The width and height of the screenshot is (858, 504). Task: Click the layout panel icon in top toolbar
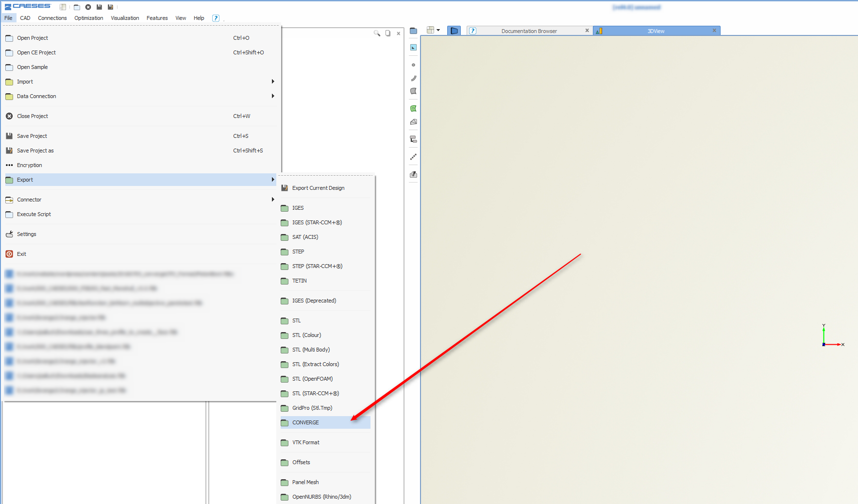click(x=63, y=7)
